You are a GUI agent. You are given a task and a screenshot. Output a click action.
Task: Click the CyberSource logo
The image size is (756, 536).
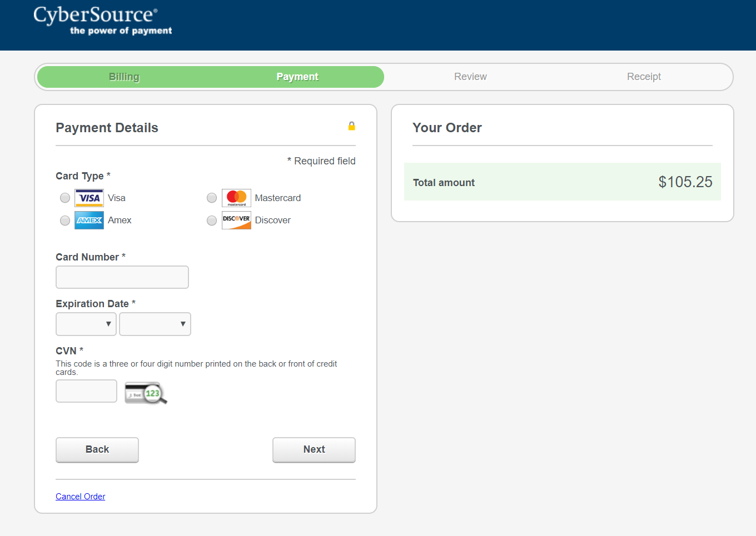[x=103, y=21]
